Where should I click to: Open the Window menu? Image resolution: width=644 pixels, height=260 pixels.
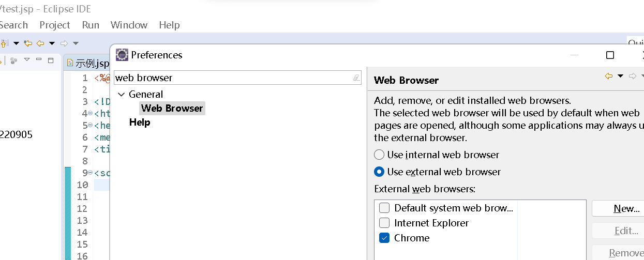(x=129, y=25)
